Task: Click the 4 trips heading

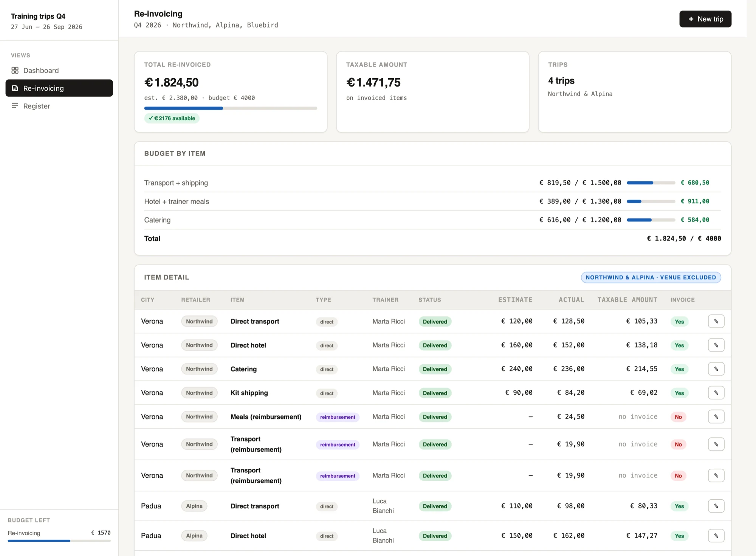Action: point(561,81)
